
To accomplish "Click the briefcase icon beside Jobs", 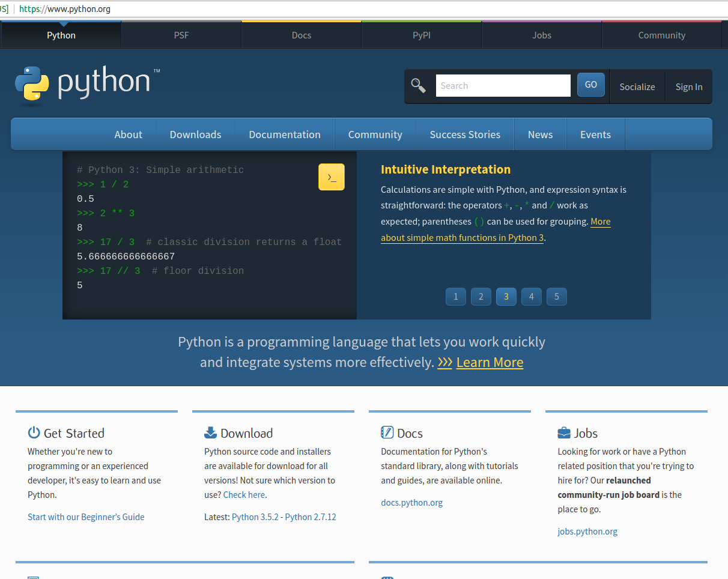I will 564,432.
